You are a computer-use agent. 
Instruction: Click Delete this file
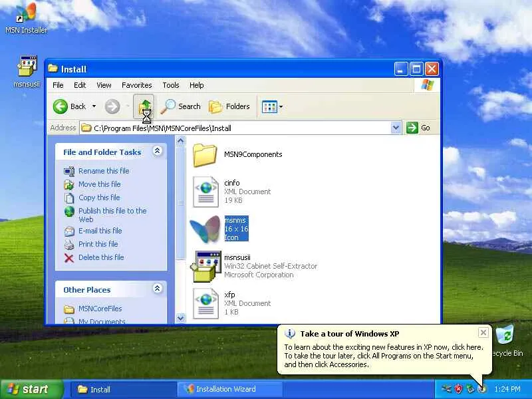coord(101,257)
